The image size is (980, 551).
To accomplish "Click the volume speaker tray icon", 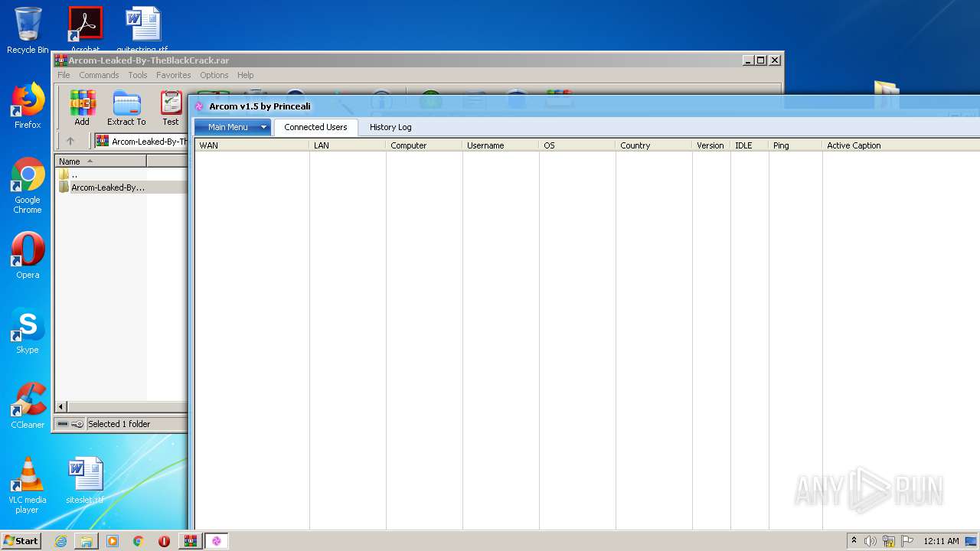I will click(x=871, y=541).
